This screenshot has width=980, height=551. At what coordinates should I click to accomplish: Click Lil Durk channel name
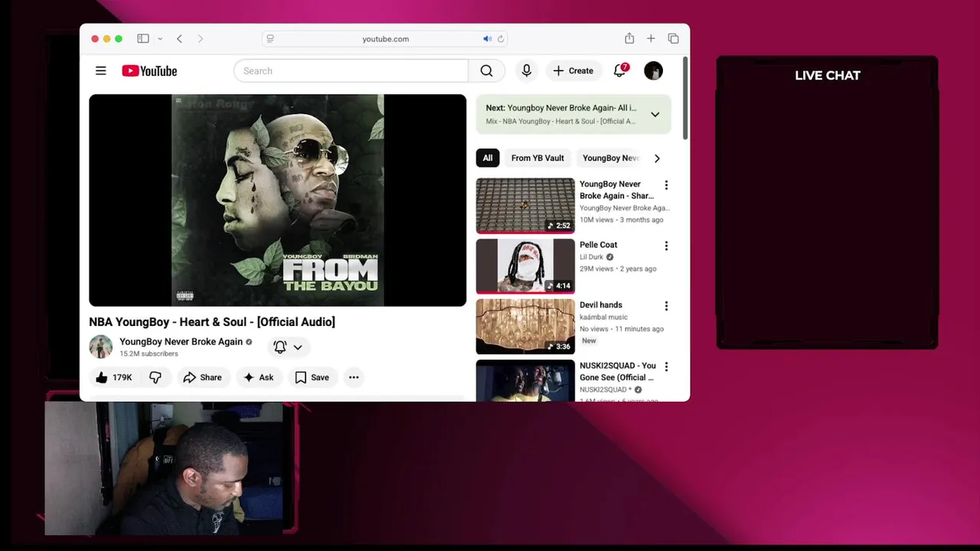tap(591, 257)
